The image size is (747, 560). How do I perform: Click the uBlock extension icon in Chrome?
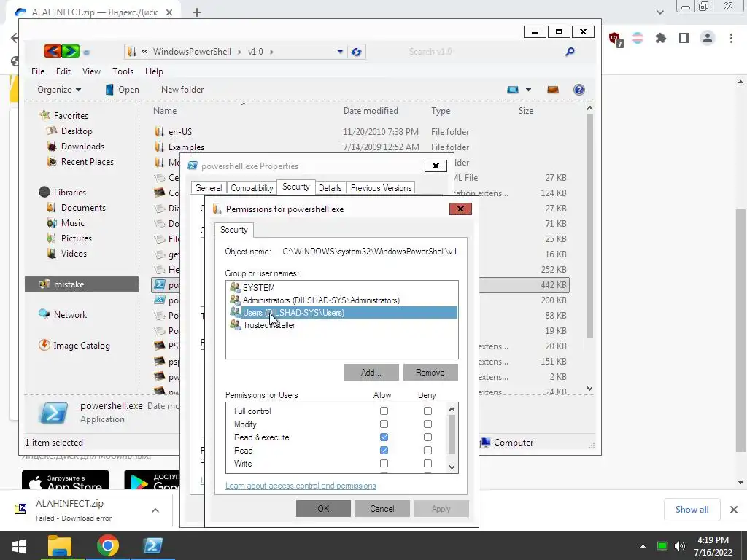point(615,39)
